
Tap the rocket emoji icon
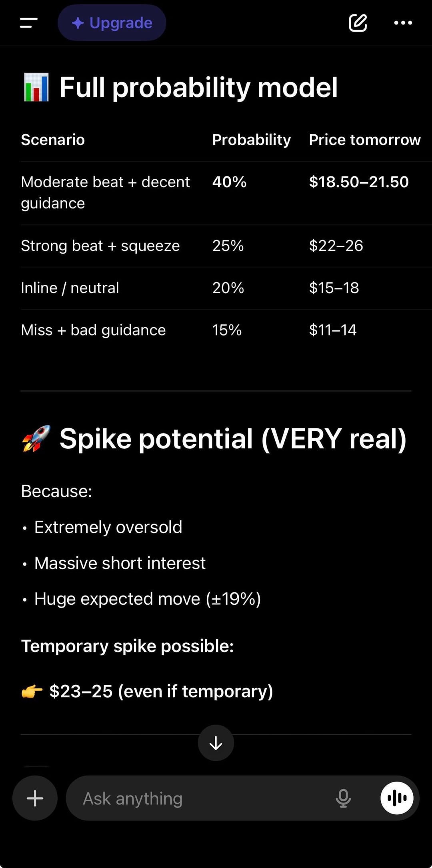(x=36, y=439)
